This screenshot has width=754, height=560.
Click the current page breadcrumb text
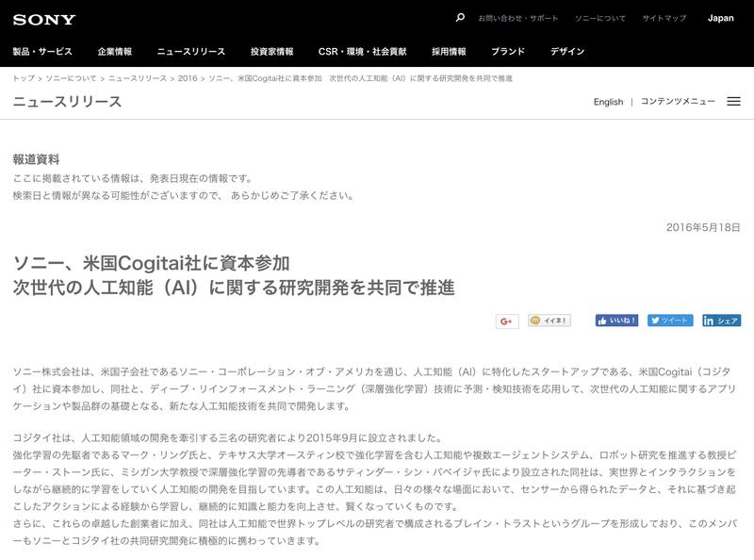tap(361, 78)
